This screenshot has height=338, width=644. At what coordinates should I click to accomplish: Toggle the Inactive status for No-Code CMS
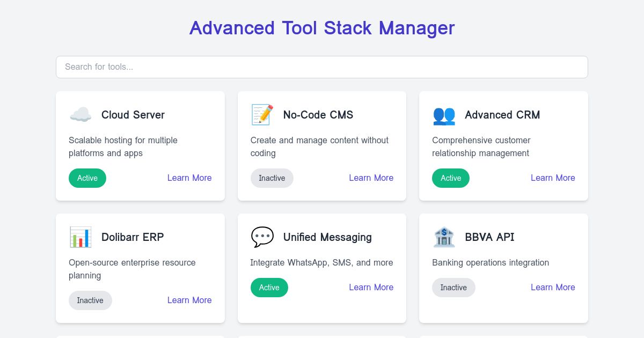tap(272, 178)
